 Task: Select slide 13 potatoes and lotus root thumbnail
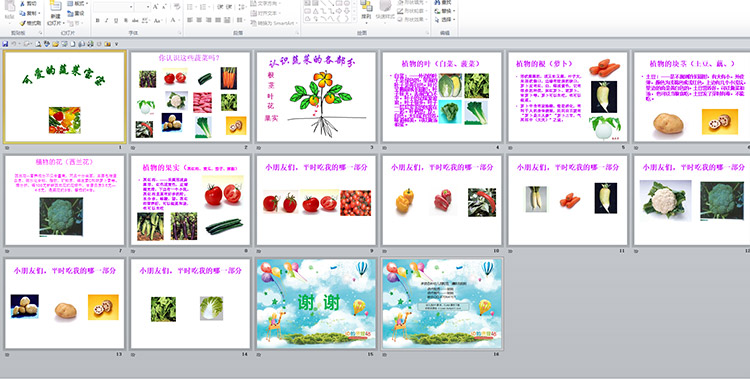[65, 303]
